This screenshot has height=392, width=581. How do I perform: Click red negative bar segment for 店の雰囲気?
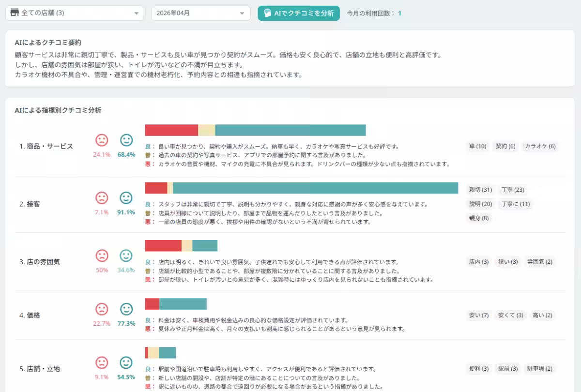[163, 246]
